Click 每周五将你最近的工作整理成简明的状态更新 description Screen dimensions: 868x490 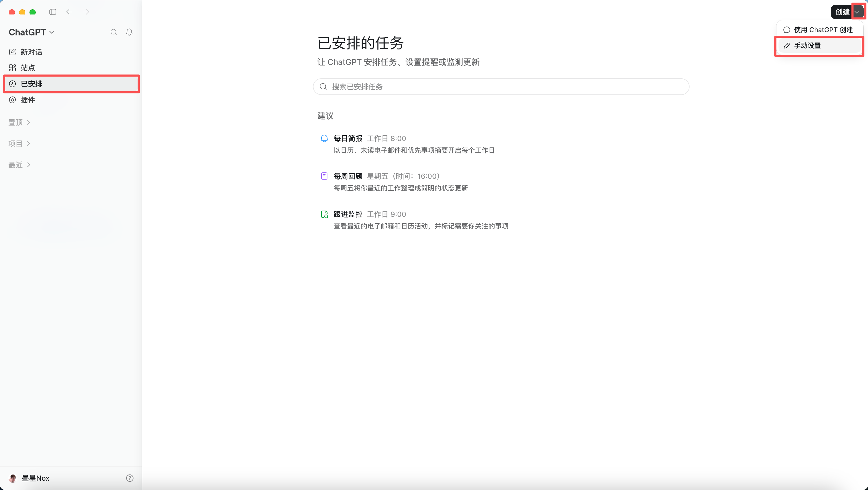[401, 188]
